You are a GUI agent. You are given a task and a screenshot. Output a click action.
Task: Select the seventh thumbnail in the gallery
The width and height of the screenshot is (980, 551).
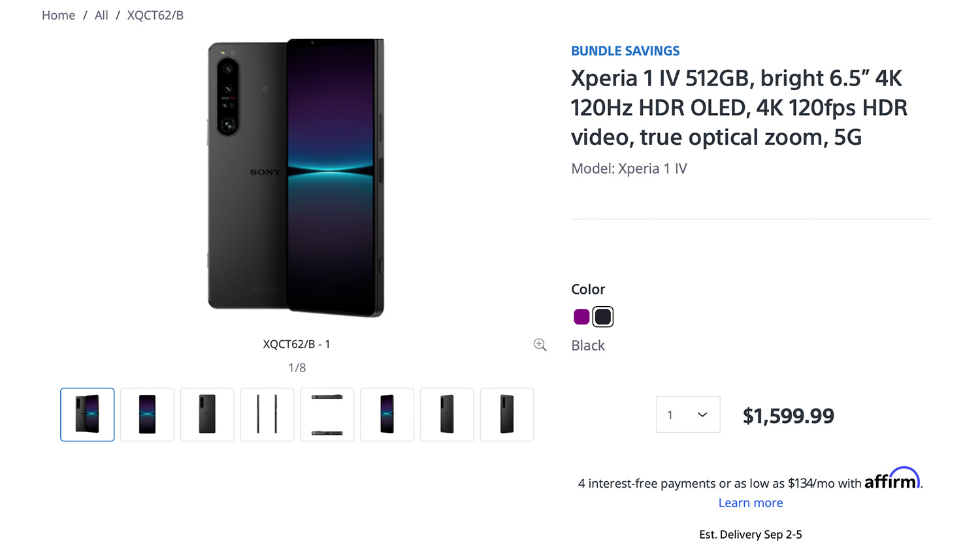pyautogui.click(x=447, y=415)
